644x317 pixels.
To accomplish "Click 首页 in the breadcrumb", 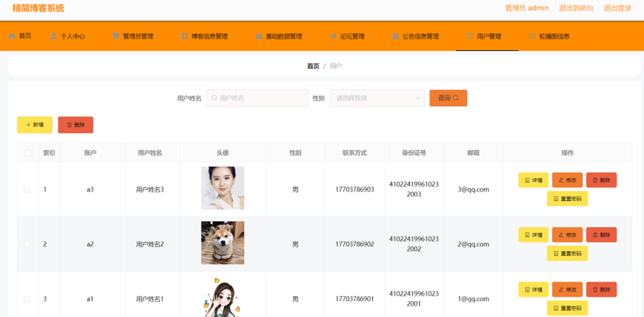I will click(x=313, y=66).
